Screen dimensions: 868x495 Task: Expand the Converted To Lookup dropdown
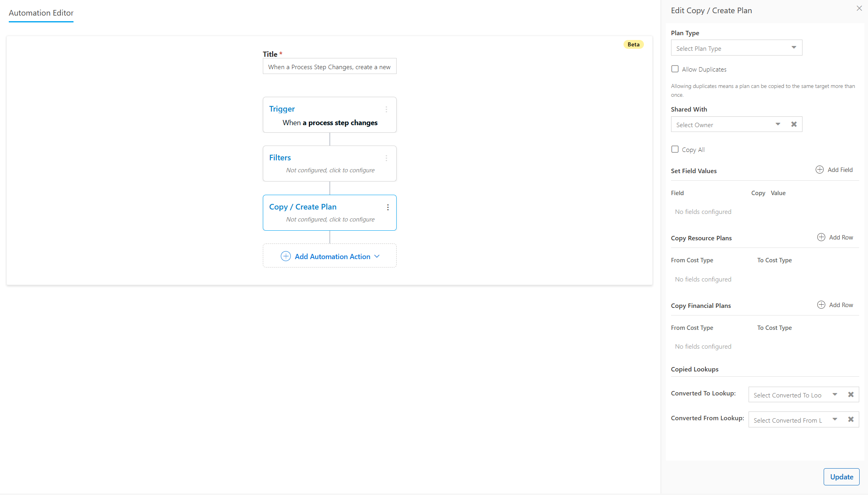pyautogui.click(x=835, y=395)
